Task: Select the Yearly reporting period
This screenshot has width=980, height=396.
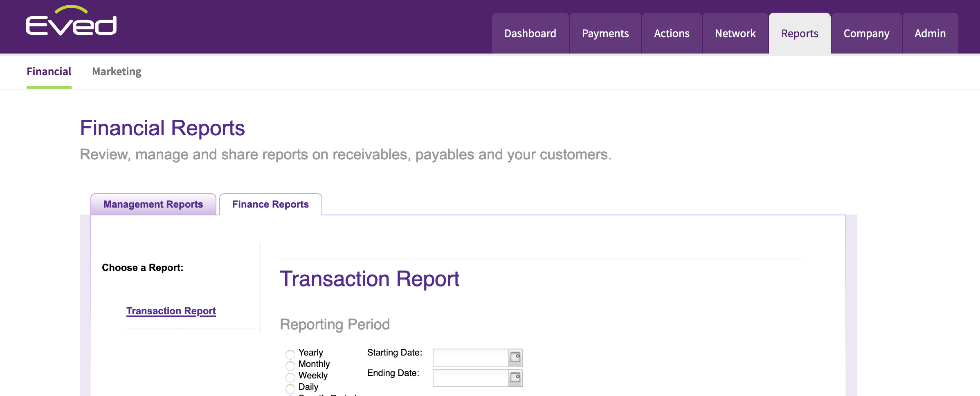Action: [x=290, y=354]
